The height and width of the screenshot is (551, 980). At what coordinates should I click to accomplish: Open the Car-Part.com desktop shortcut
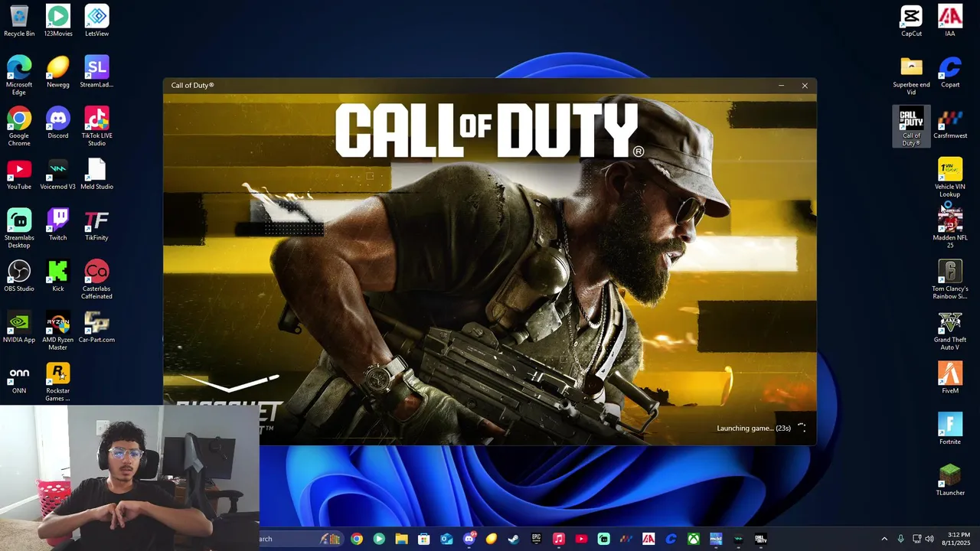click(x=96, y=327)
